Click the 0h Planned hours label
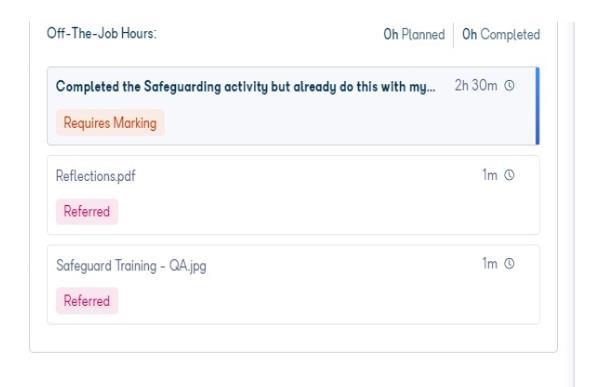The width and height of the screenshot is (602, 387). (x=414, y=35)
